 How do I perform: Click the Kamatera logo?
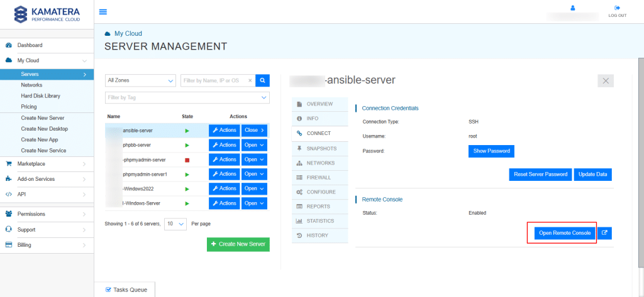click(x=47, y=14)
